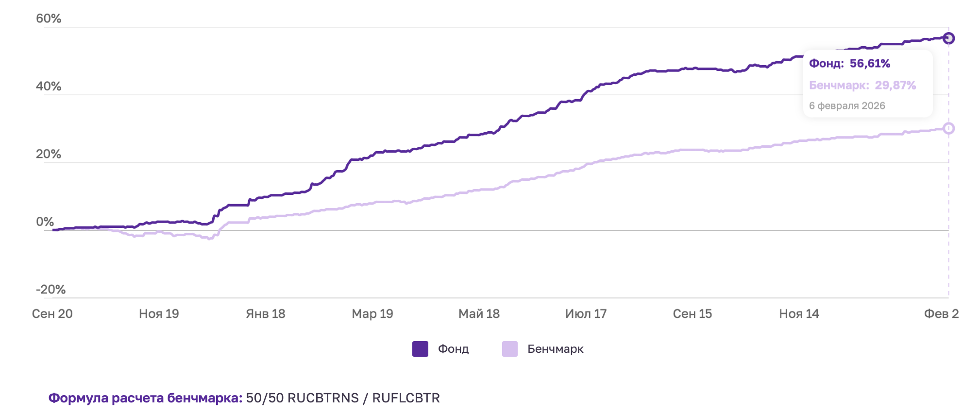Click the Фонд line end-point circle marker
The image size is (980, 417).
coord(948,38)
